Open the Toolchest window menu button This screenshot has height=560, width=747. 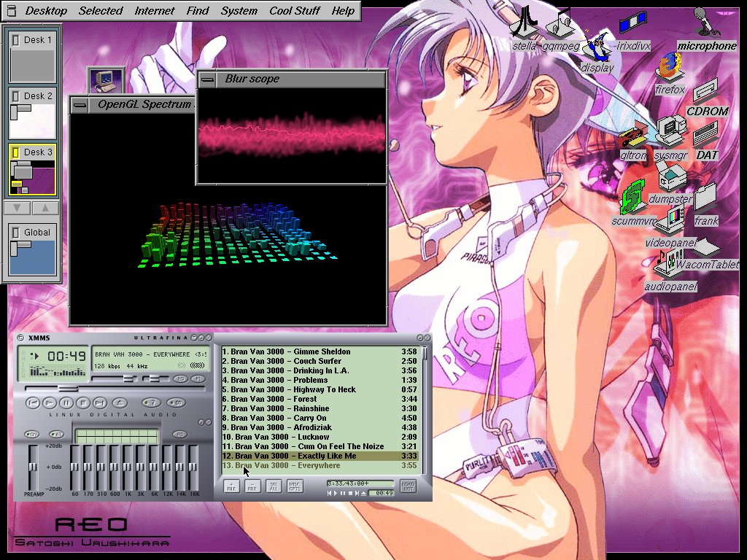(x=12, y=10)
